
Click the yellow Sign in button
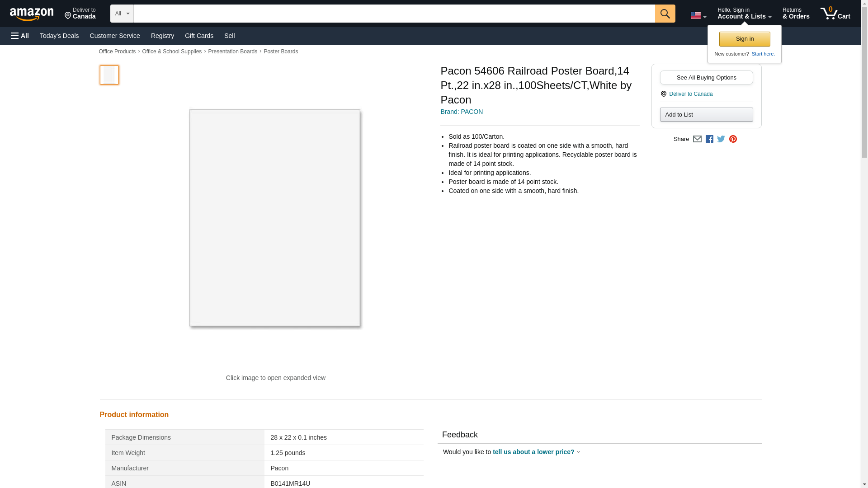pyautogui.click(x=744, y=39)
